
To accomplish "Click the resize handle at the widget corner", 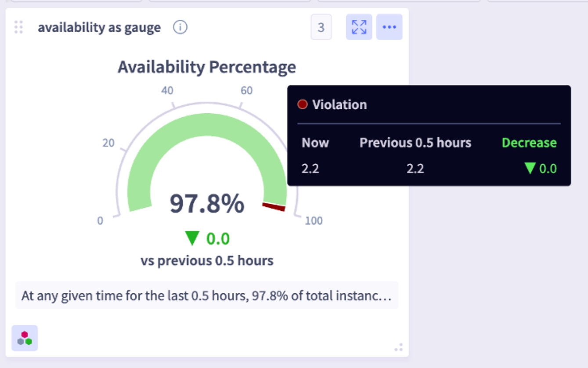I will [398, 348].
